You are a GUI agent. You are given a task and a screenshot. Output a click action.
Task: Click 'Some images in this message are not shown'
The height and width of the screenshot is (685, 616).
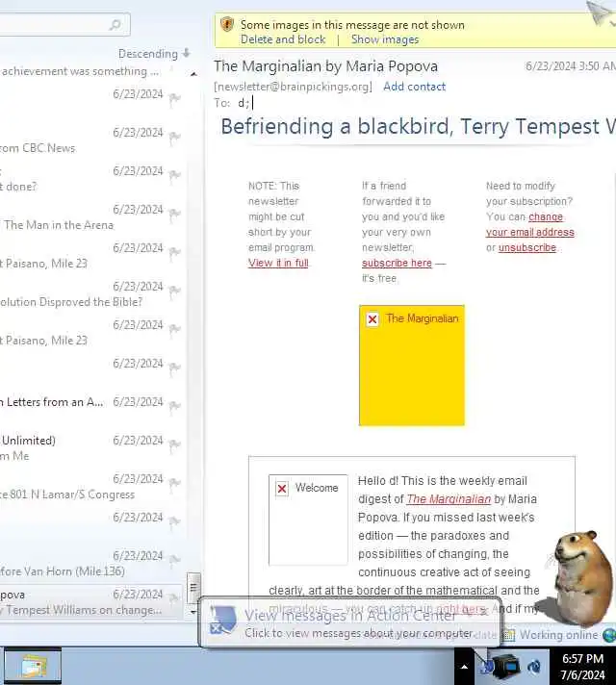click(x=352, y=25)
